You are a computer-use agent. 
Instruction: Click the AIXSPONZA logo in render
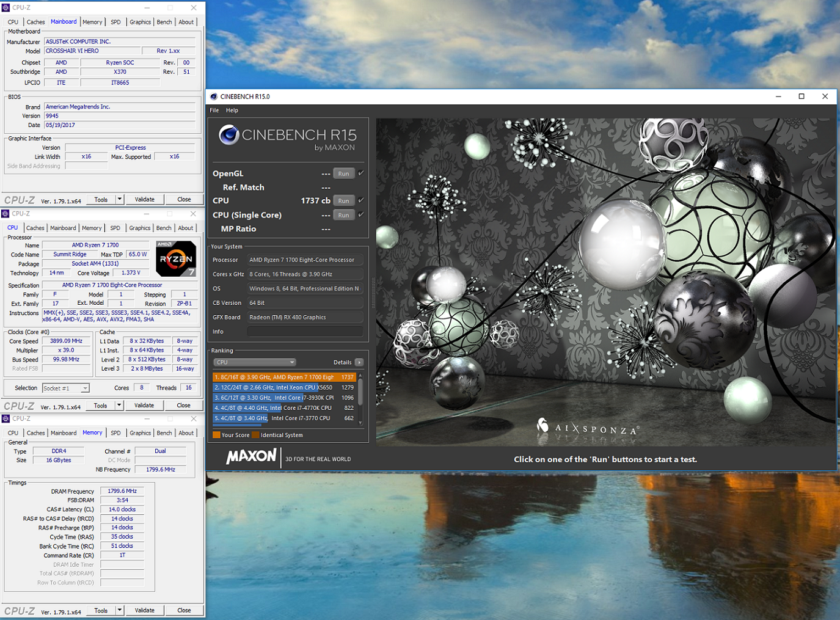(588, 427)
